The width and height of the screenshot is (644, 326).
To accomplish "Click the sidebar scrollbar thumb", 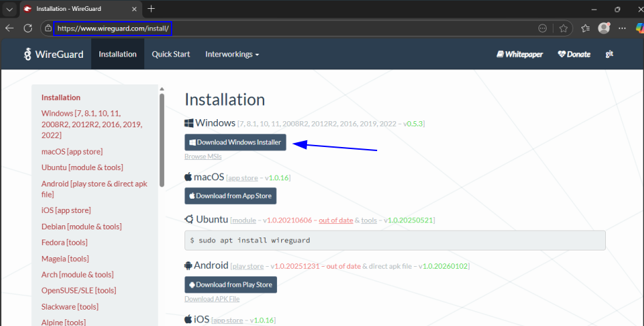I will click(162, 140).
